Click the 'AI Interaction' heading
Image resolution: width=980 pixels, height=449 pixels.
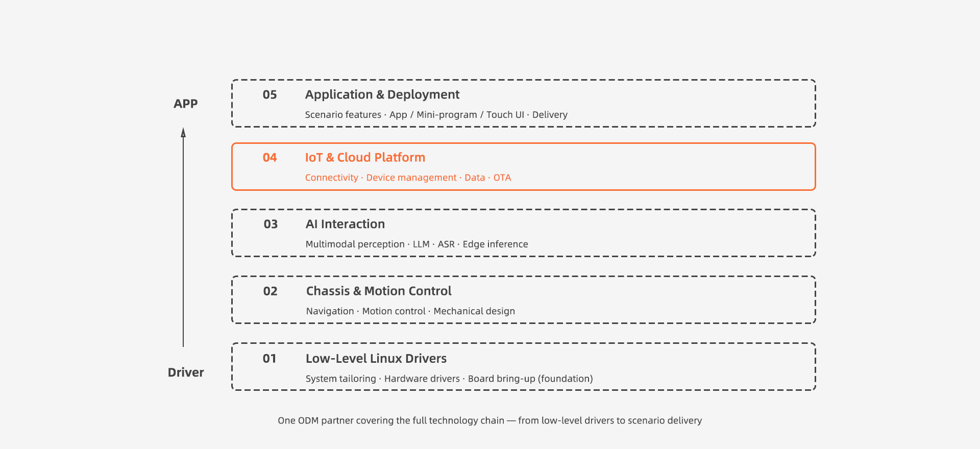pos(345,224)
